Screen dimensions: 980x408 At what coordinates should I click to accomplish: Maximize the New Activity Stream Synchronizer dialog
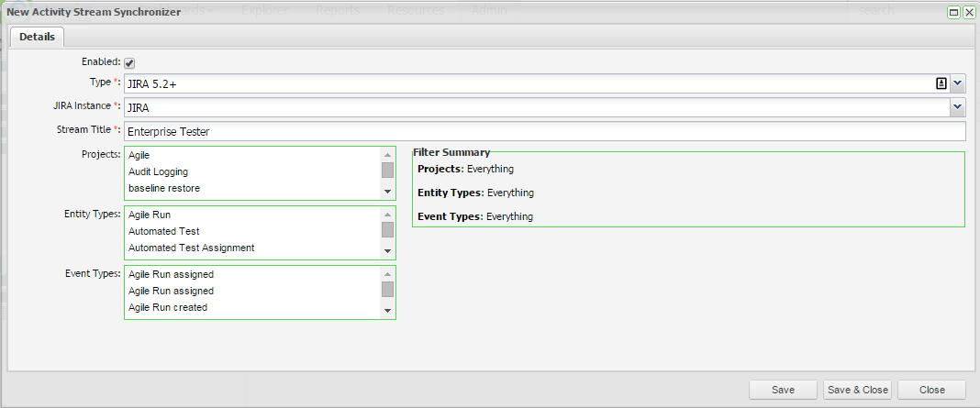click(953, 13)
